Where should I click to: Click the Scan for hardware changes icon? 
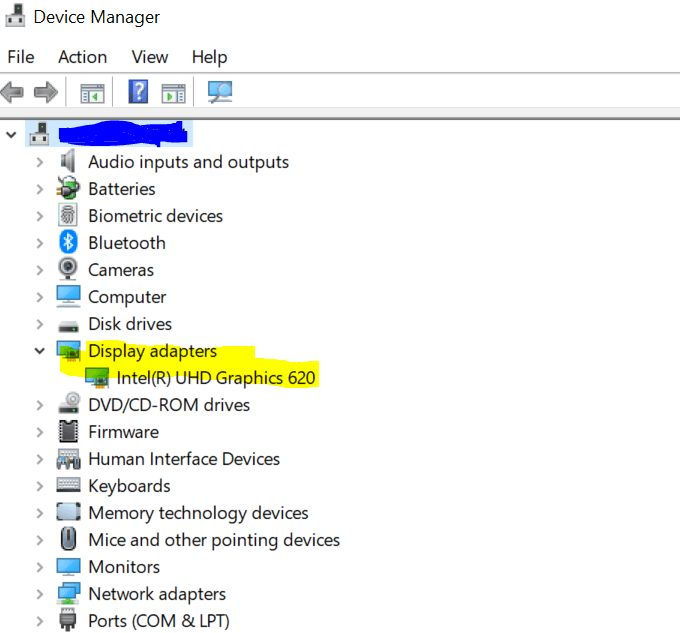click(220, 92)
